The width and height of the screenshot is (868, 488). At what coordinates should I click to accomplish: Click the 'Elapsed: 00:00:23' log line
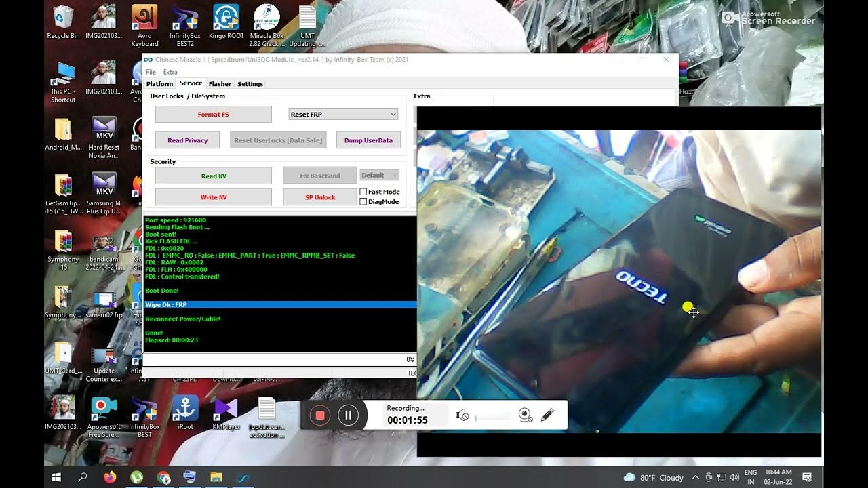pyautogui.click(x=172, y=340)
